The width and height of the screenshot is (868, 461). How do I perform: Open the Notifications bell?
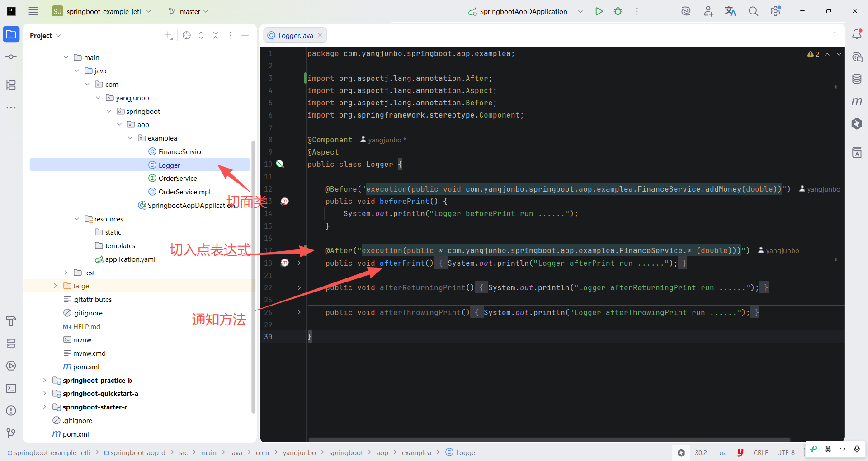point(857,34)
